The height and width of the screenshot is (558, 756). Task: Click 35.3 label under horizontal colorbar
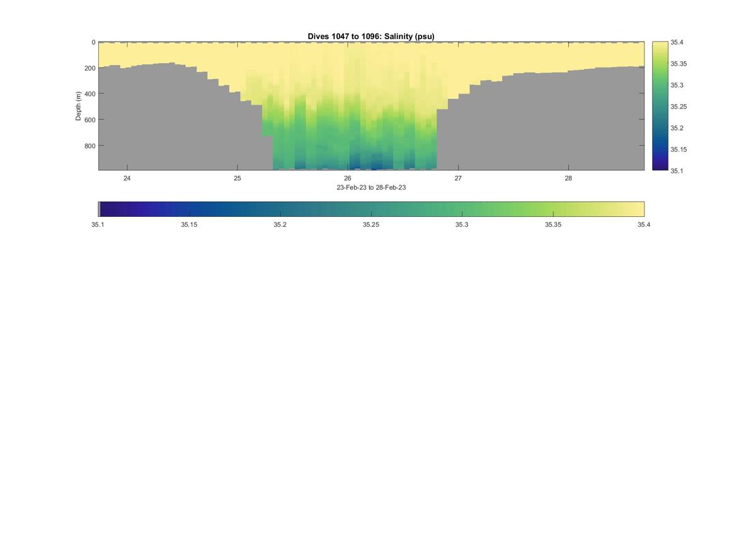coord(462,224)
